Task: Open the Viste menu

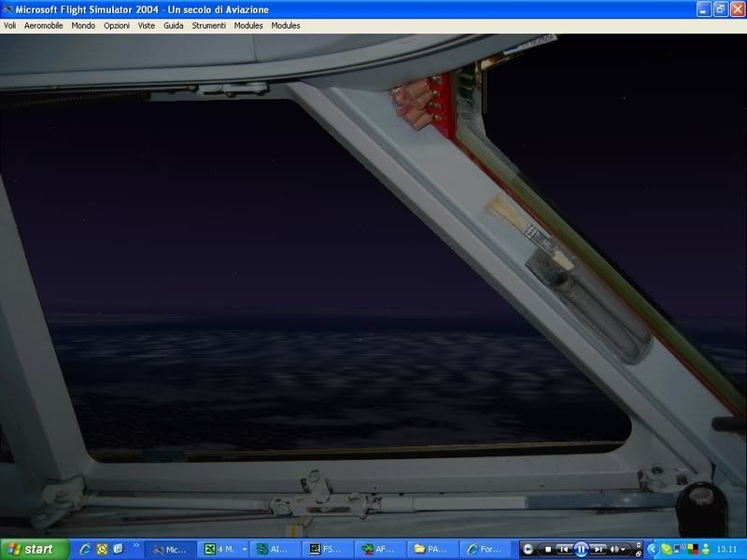Action: [x=147, y=26]
